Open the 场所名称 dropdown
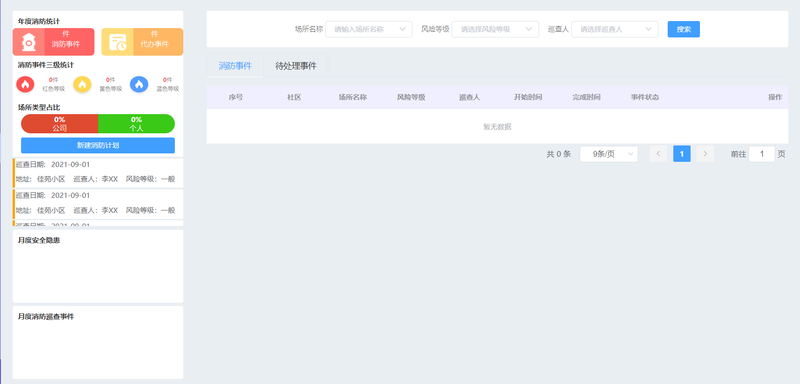The width and height of the screenshot is (800, 384). [x=369, y=29]
